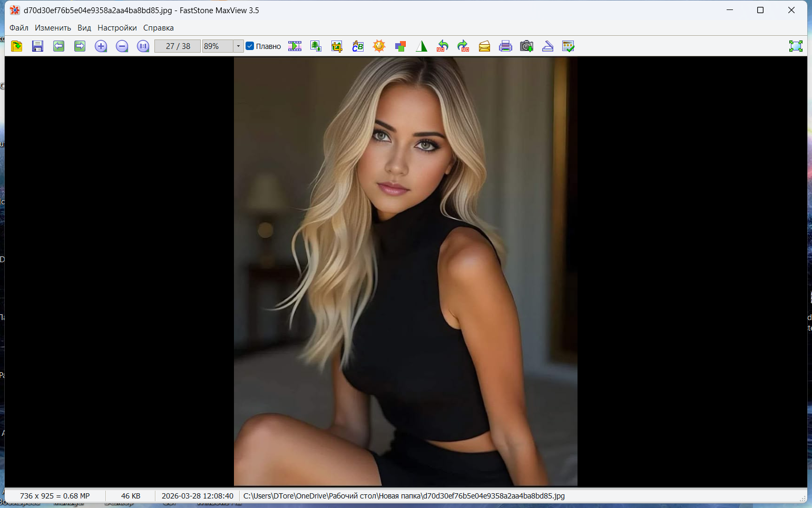812x508 pixels.
Task: Start the slideshow from the toolbar
Action: [295, 46]
